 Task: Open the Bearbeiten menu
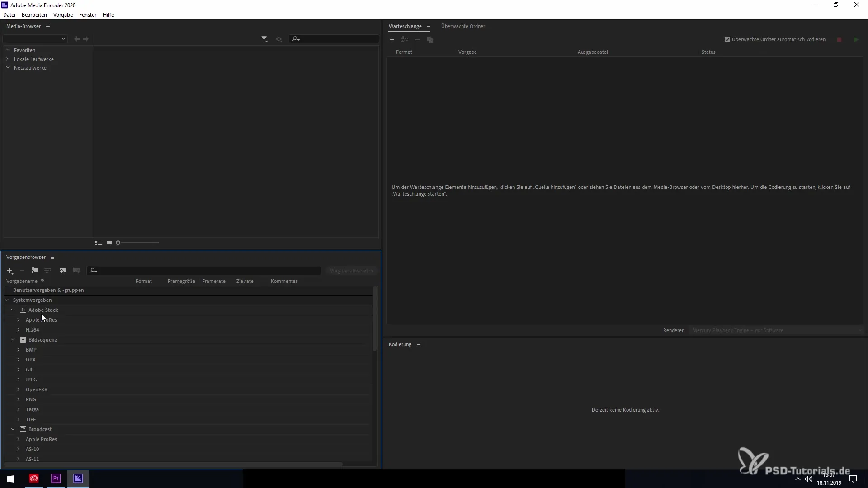(x=34, y=15)
